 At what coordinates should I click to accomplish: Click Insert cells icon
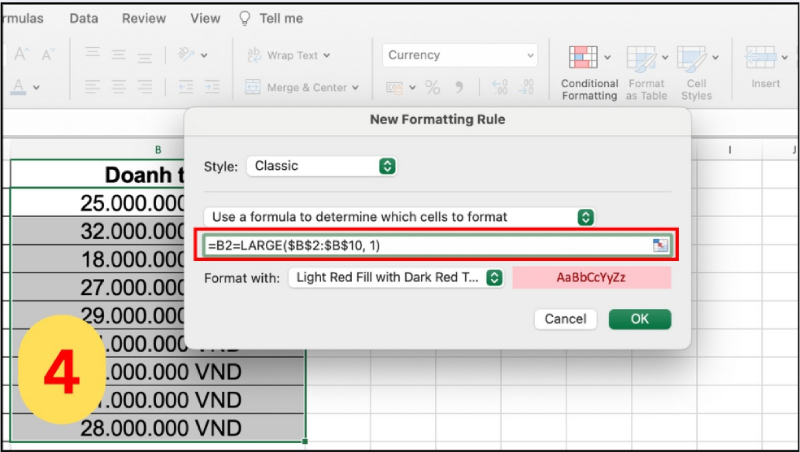(761, 57)
